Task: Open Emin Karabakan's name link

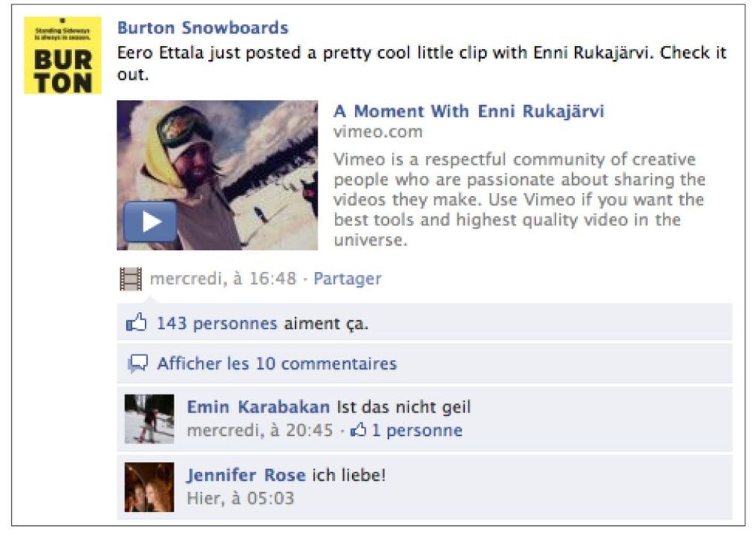Action: coord(258,407)
